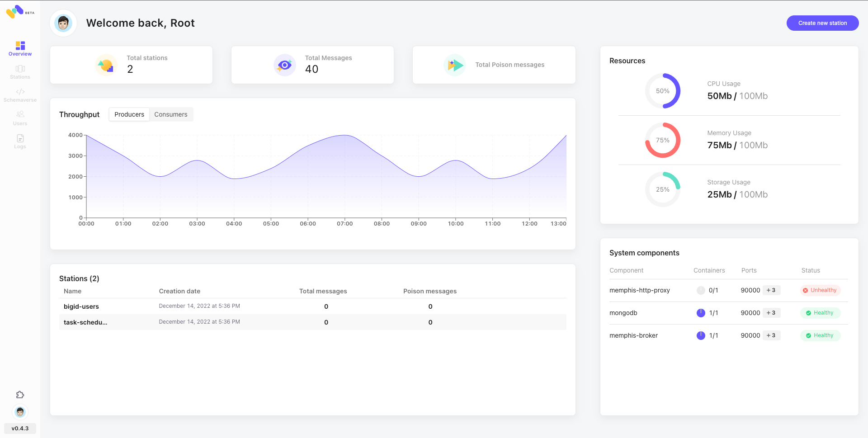Image resolution: width=868 pixels, height=438 pixels.
Task: Expand +3 ports for memphis-http-proxy
Action: [x=771, y=290]
